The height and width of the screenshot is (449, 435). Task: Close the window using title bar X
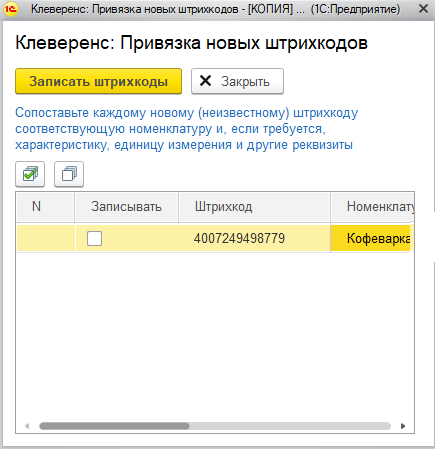[423, 9]
